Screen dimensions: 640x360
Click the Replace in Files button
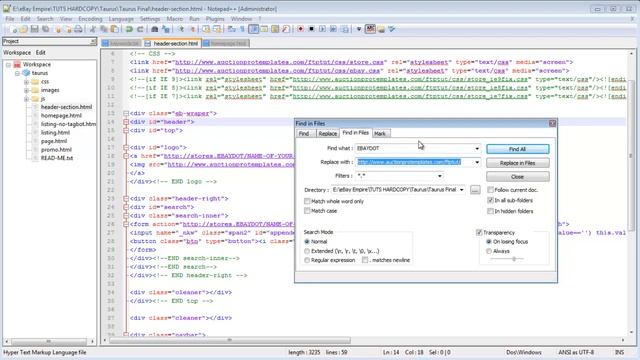[x=518, y=163]
